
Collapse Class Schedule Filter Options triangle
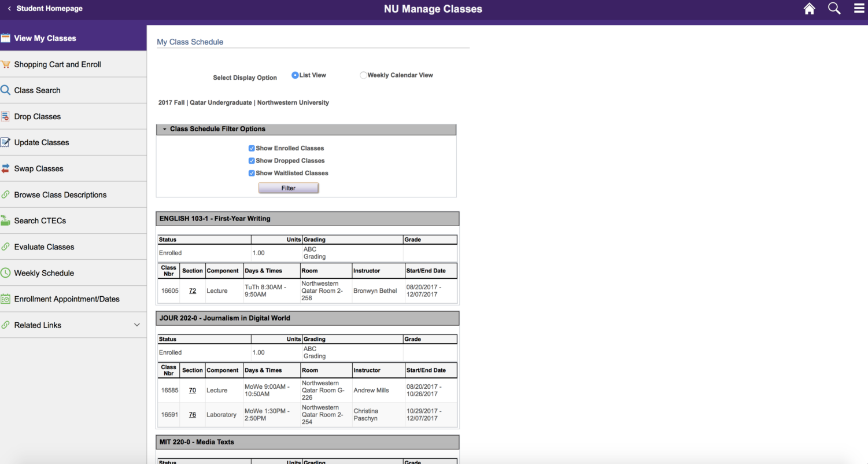164,129
